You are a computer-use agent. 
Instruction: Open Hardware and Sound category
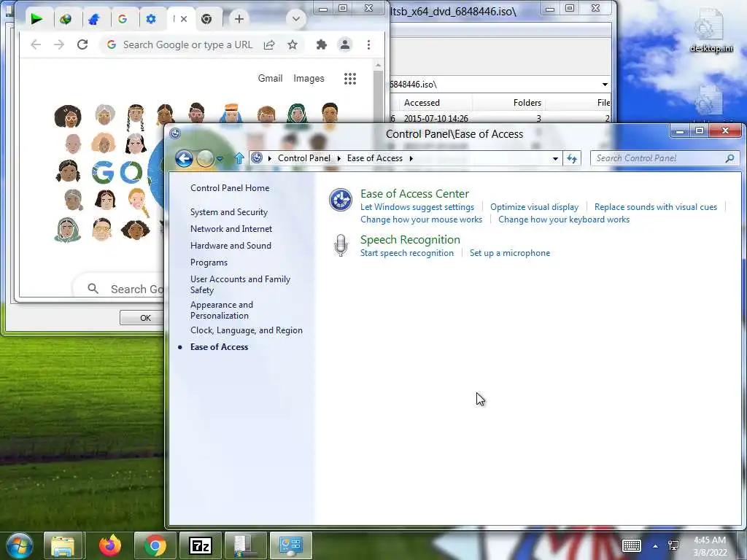point(231,245)
